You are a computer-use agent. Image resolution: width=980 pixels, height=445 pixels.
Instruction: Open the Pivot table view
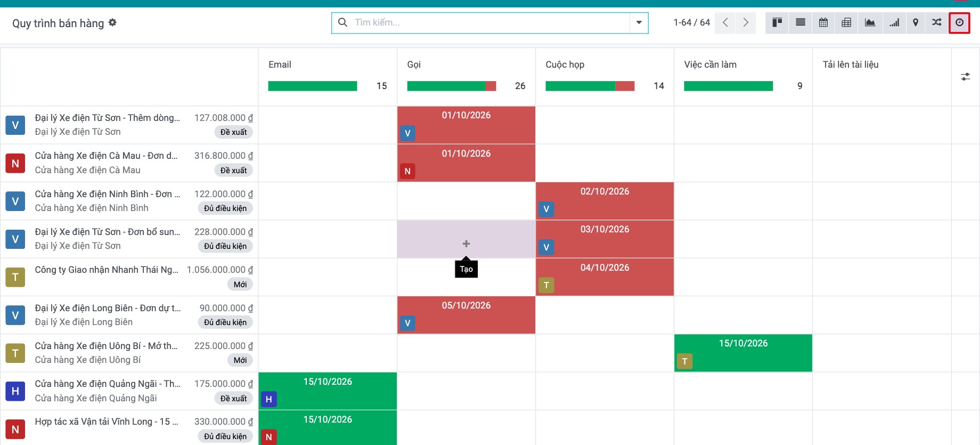(x=846, y=23)
